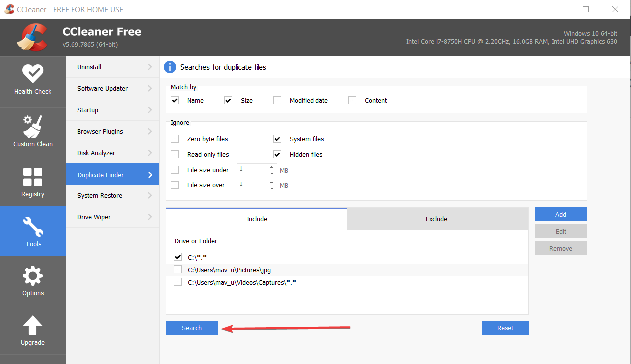This screenshot has height=364, width=631.
Task: Click the blue info icon
Action: tap(170, 67)
